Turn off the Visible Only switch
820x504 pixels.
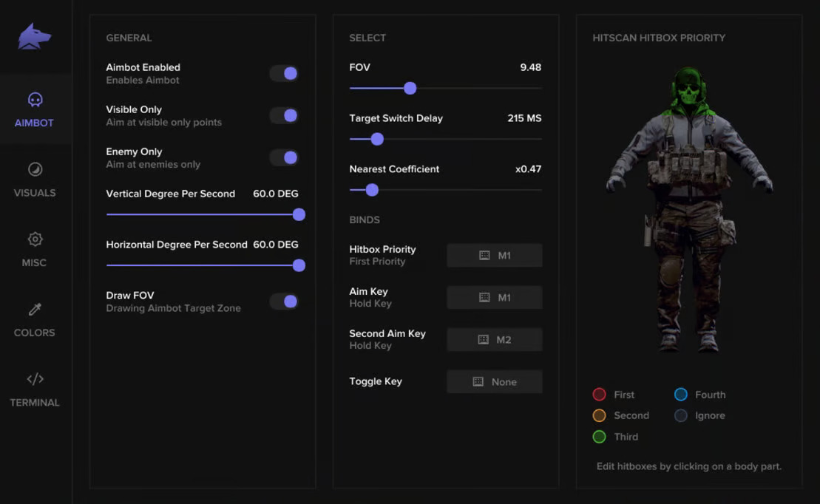[x=284, y=115]
